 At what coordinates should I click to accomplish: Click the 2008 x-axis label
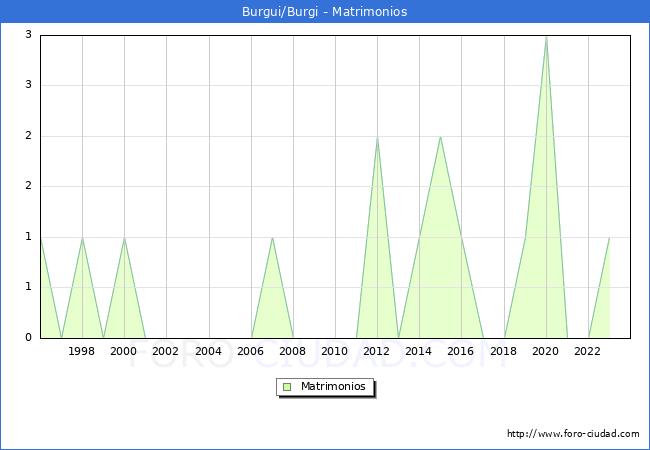[x=293, y=351]
